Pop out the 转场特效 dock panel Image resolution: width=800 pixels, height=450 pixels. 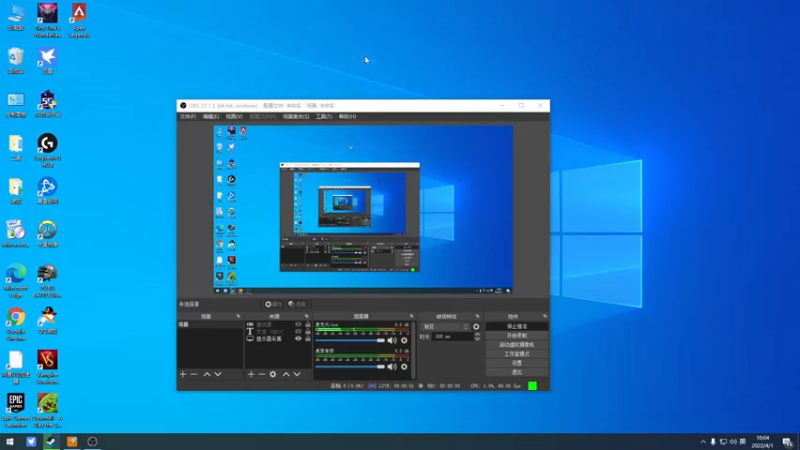[478, 316]
